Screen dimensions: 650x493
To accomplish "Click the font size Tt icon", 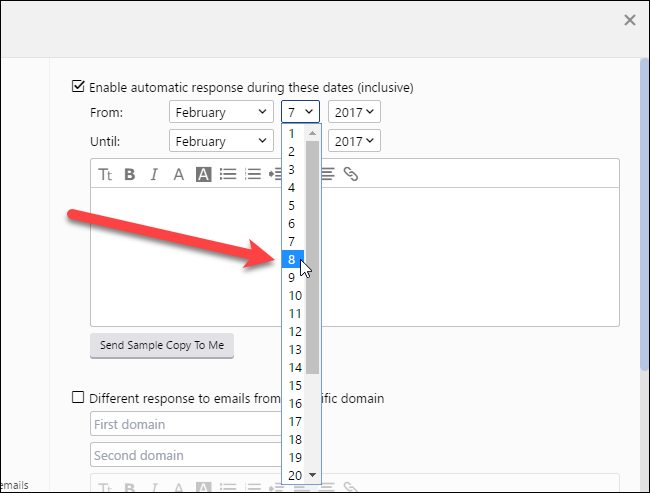I will pyautogui.click(x=105, y=175).
